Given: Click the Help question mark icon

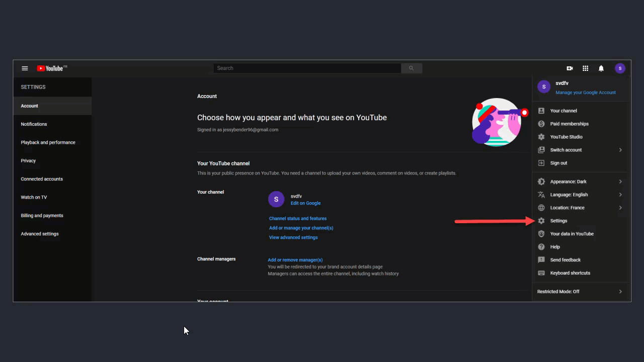Looking at the screenshot, I should pos(541,247).
